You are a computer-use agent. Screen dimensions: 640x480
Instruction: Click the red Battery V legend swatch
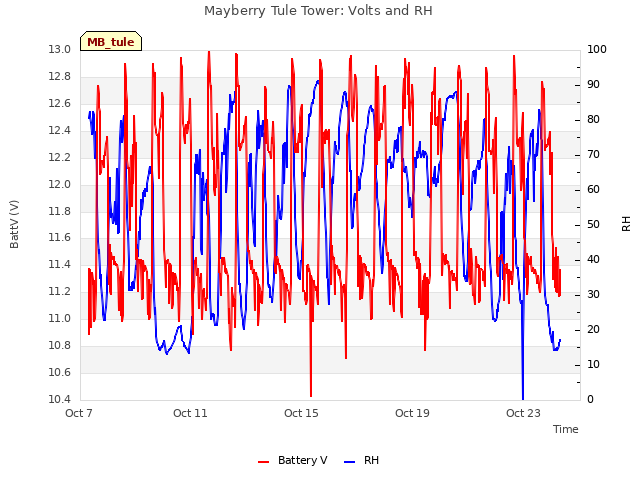(264, 462)
